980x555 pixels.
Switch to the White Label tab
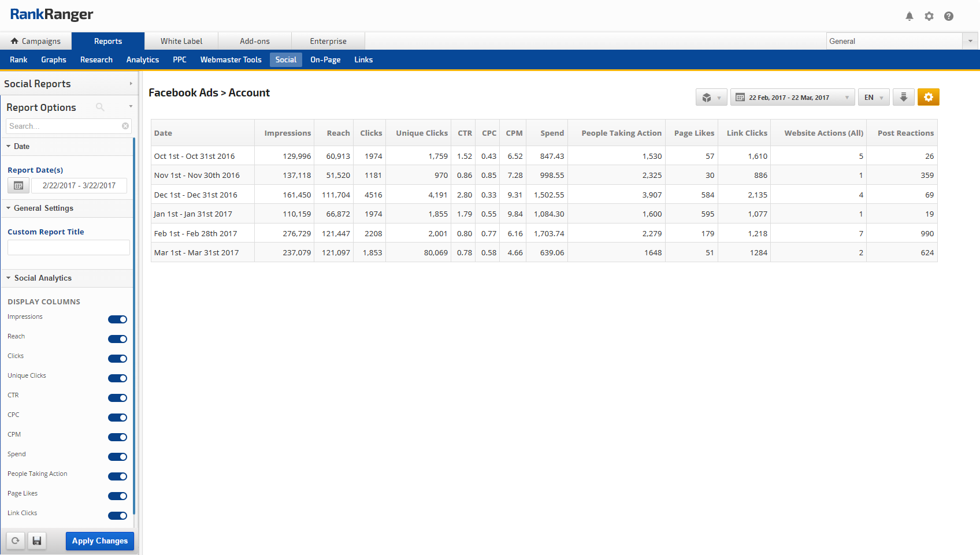(181, 41)
